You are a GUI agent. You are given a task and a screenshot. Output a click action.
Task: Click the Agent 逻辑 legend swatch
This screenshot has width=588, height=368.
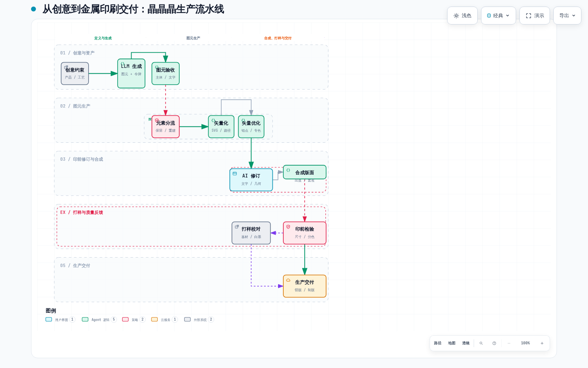(x=85, y=319)
